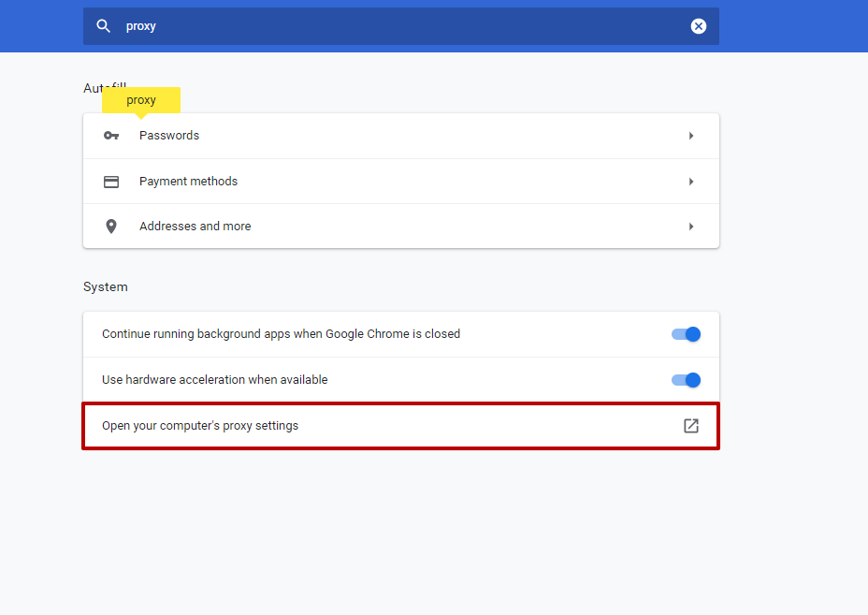Click the yellow 'proxy' search highlight bubble
This screenshot has width=868, height=615.
(x=141, y=100)
